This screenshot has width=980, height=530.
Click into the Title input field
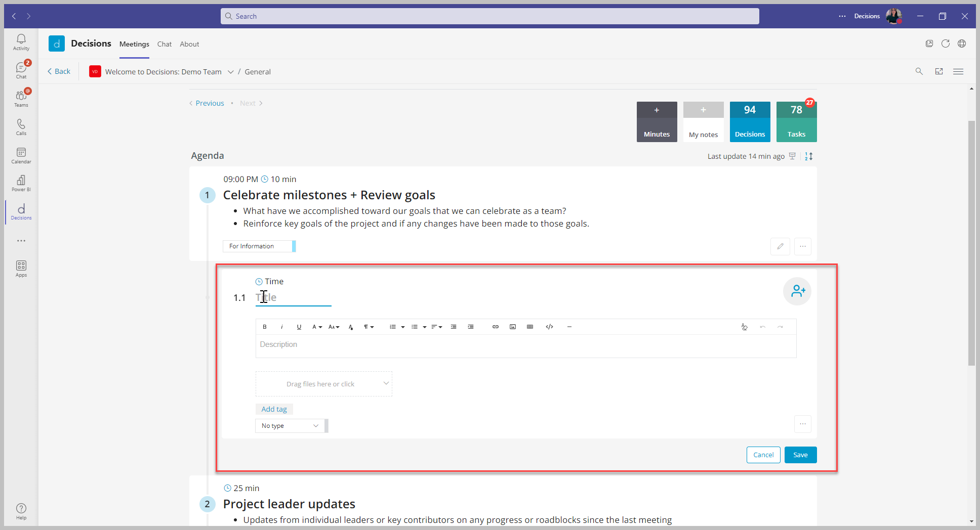(293, 297)
